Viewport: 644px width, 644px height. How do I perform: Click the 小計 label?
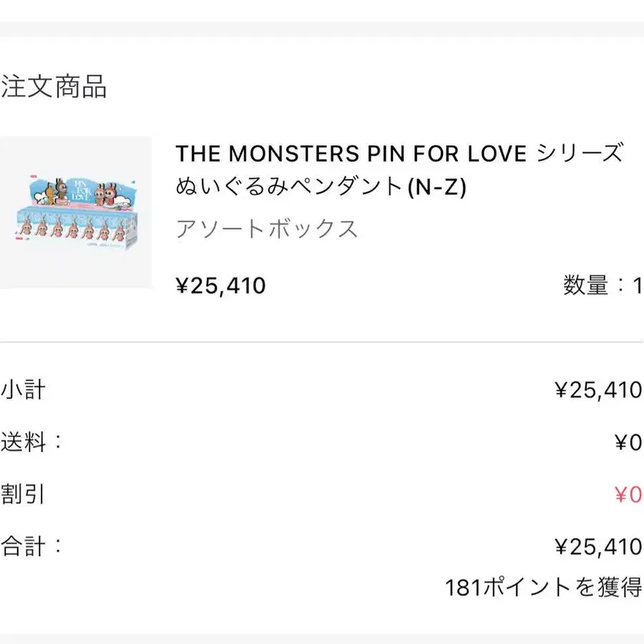(x=23, y=390)
